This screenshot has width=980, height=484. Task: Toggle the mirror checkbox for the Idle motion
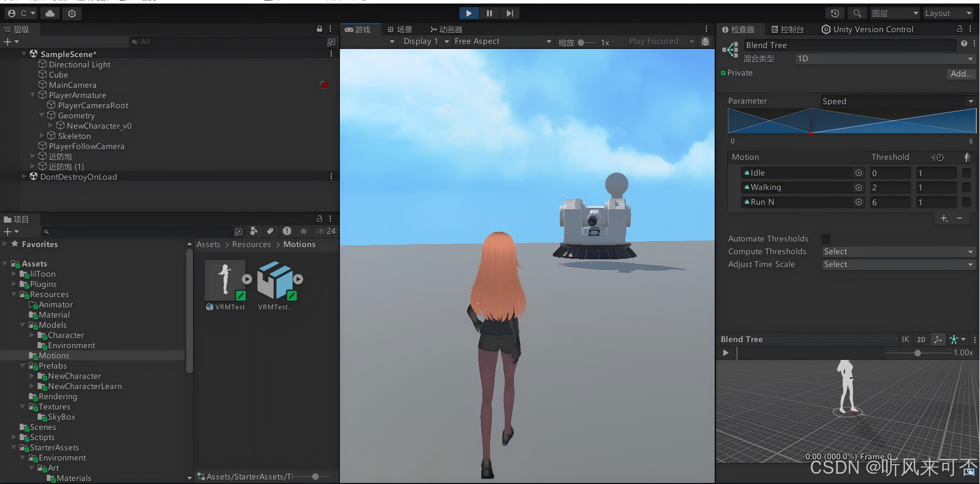pyautogui.click(x=967, y=173)
